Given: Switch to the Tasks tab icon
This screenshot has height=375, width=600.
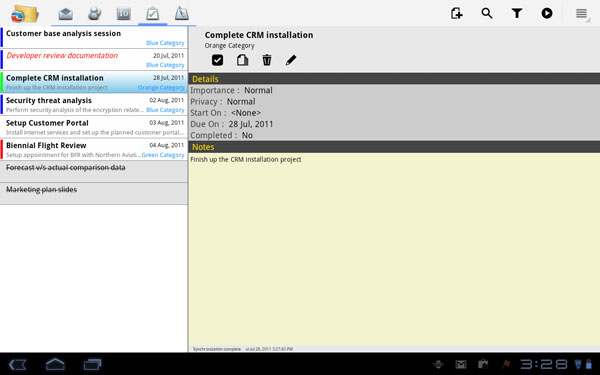Looking at the screenshot, I should [152, 14].
